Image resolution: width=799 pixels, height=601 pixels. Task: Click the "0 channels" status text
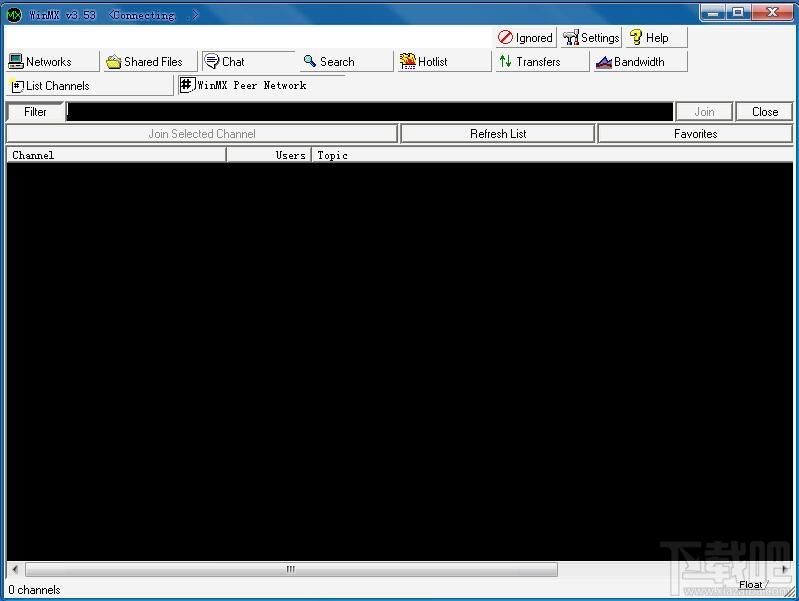pyautogui.click(x=34, y=590)
